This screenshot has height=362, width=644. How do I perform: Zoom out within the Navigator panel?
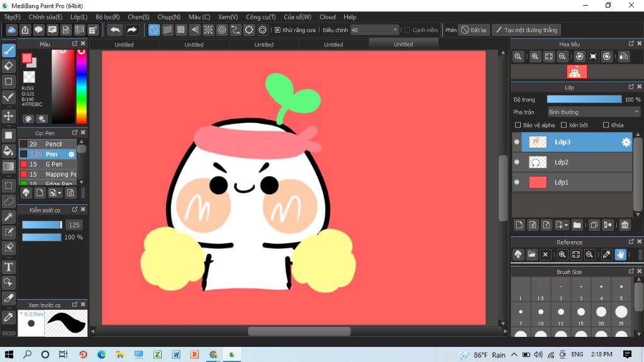coord(562,57)
